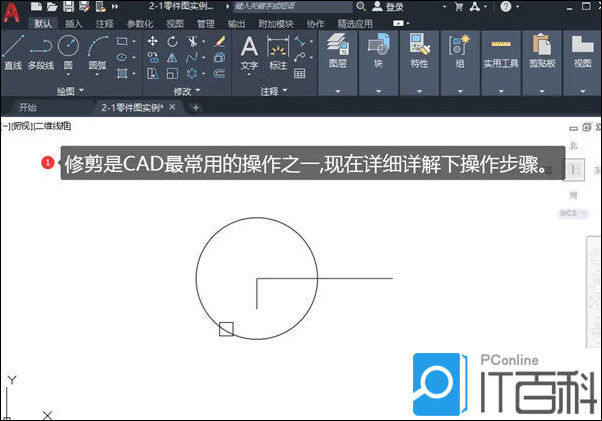Expand the arrow under Block panel
This screenshot has height=421, width=602.
[379, 92]
